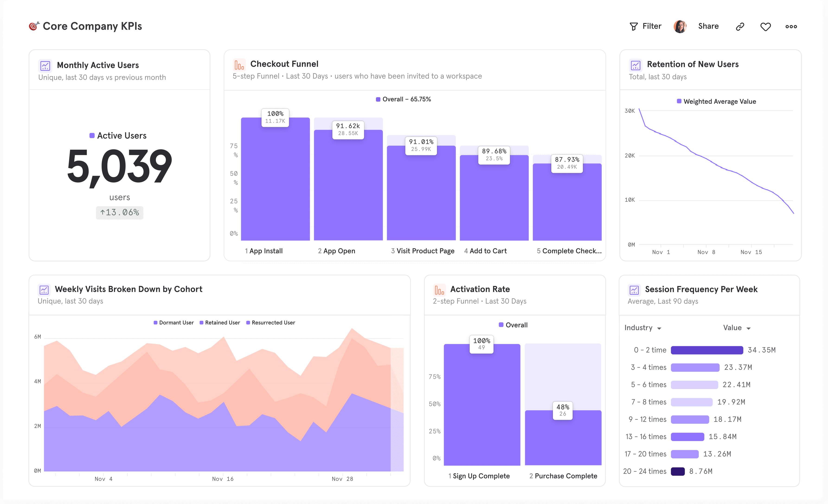Toggle the Overall legend in Checkout Funnel
The height and width of the screenshot is (504, 828).
[x=403, y=99]
